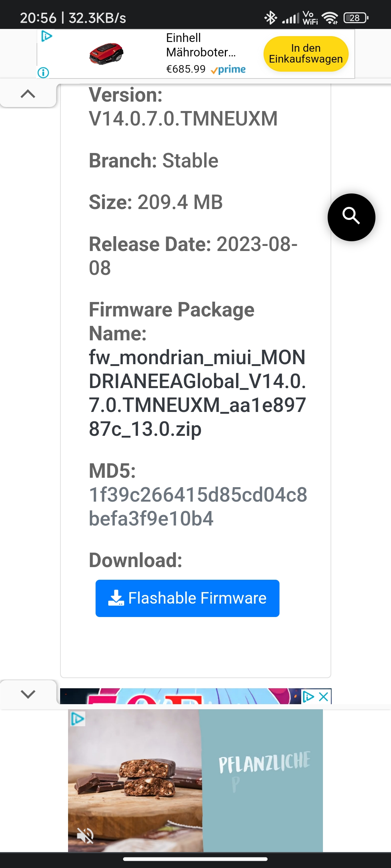Image resolution: width=391 pixels, height=868 pixels.
Task: Tap the red robot mower image
Action: 106,54
